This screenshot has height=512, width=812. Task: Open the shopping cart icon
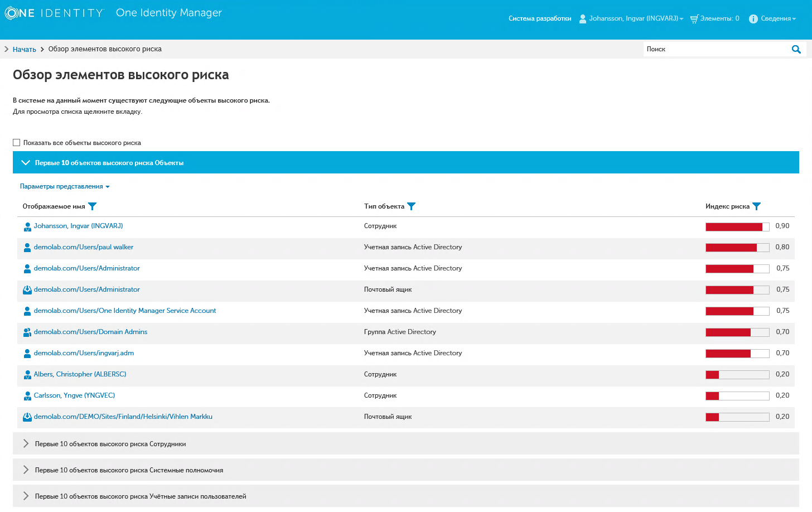[x=694, y=18]
